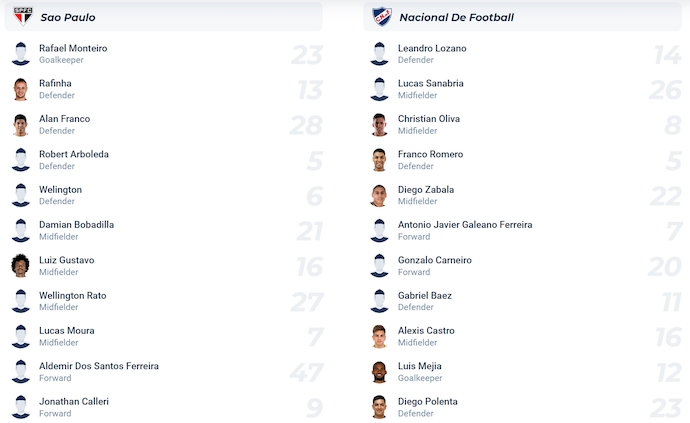Open the Nacional De Football team heading
690x423 pixels.
point(456,17)
